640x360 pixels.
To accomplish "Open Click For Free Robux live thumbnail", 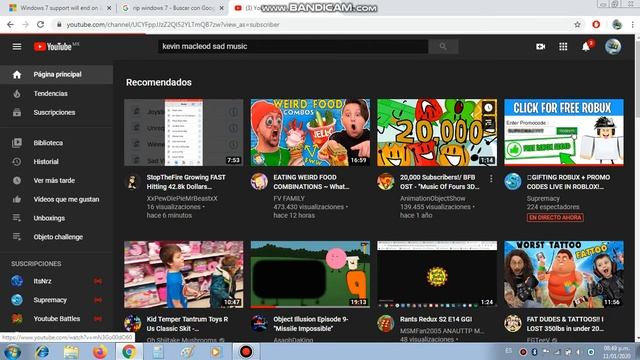I will pyautogui.click(x=564, y=132).
